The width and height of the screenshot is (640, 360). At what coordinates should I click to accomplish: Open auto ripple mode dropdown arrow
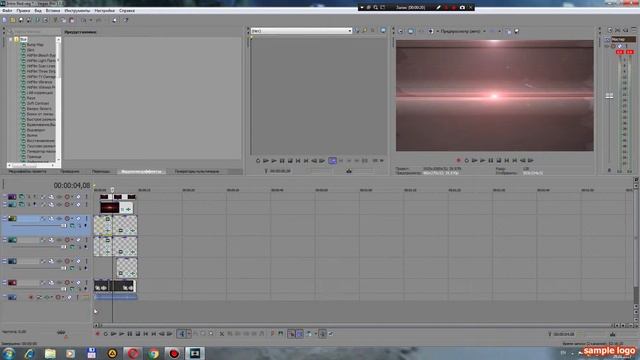pyautogui.click(x=315, y=334)
